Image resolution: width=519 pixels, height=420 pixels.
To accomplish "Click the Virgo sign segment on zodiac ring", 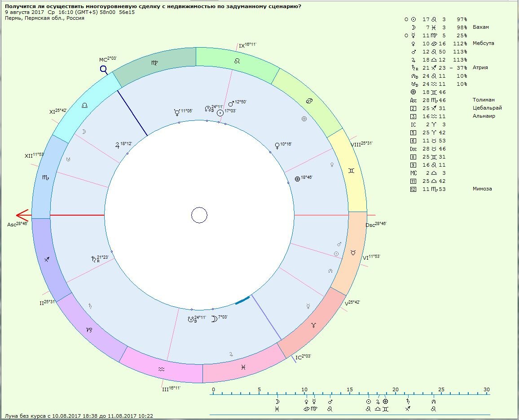I will coord(154,62).
